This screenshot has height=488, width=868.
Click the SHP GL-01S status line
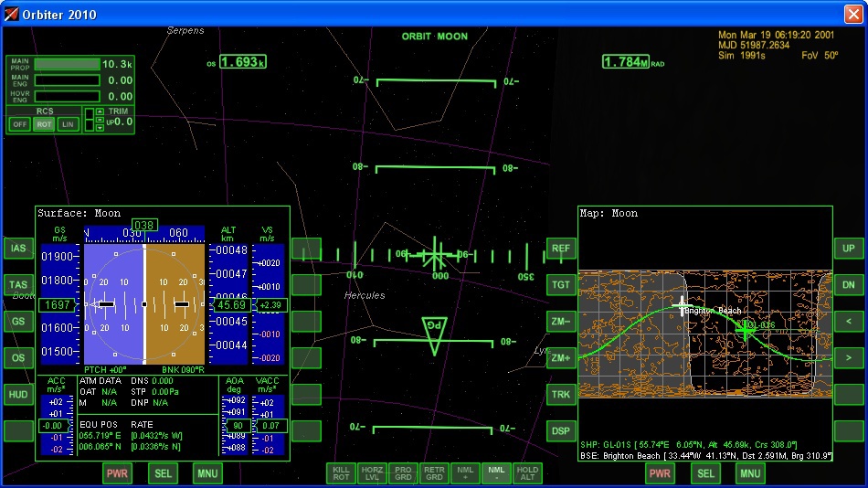pos(689,445)
